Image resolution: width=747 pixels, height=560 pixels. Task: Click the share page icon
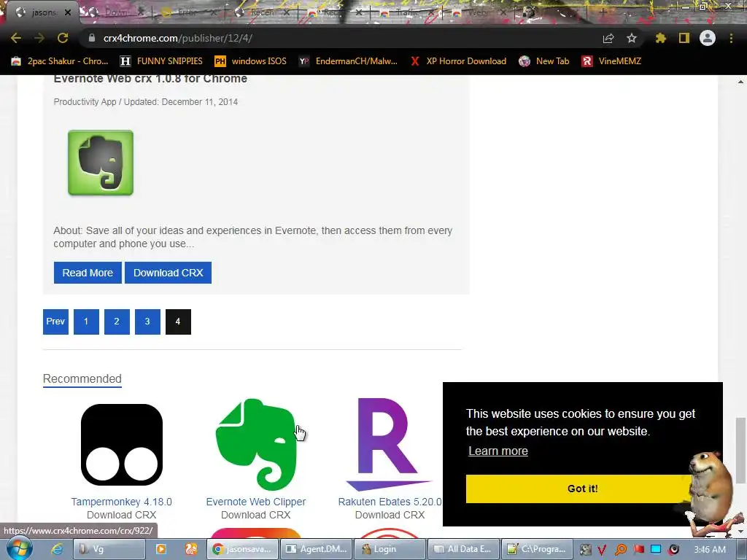click(x=608, y=38)
